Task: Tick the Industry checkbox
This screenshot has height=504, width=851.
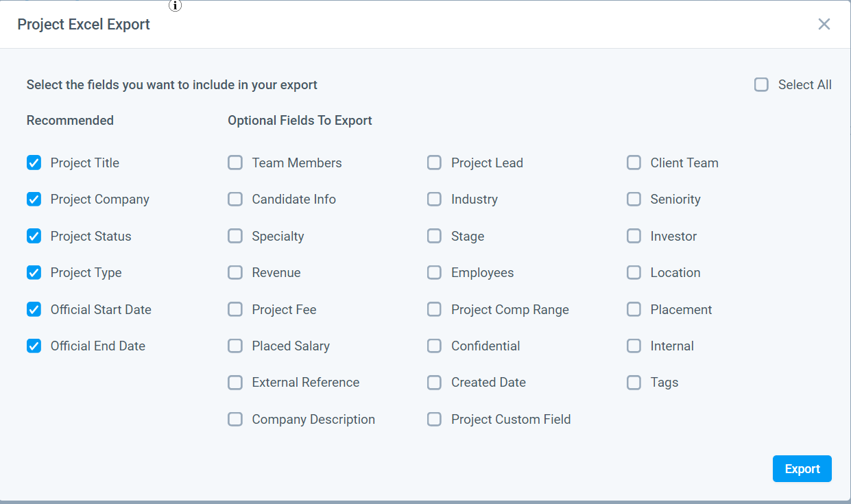Action: [434, 200]
